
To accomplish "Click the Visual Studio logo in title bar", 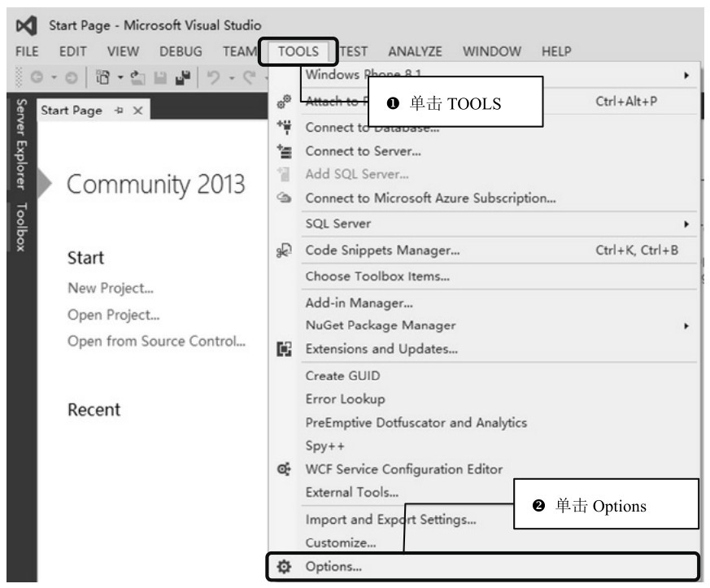I will [26, 25].
